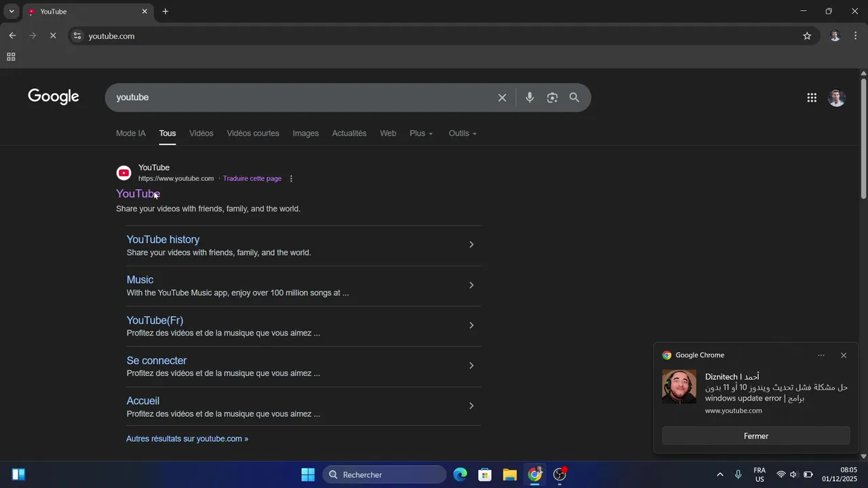Open notification options three dots
This screenshot has width=868, height=488.
point(821,355)
